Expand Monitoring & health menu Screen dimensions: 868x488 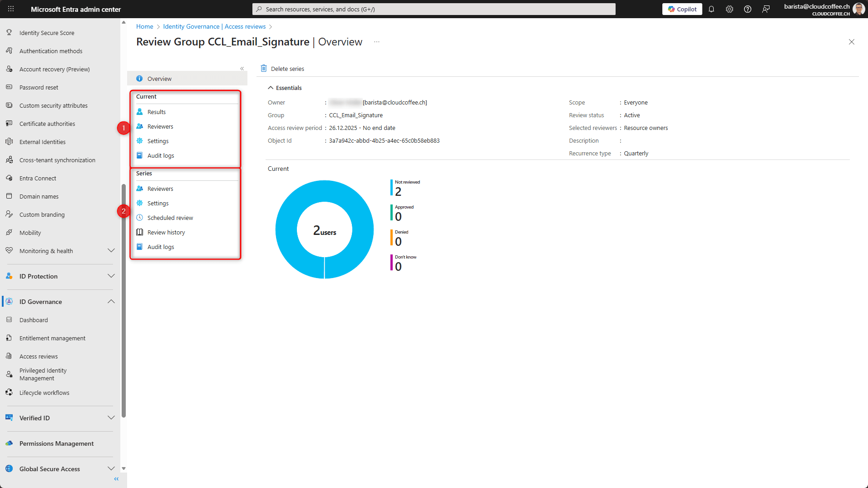(111, 251)
